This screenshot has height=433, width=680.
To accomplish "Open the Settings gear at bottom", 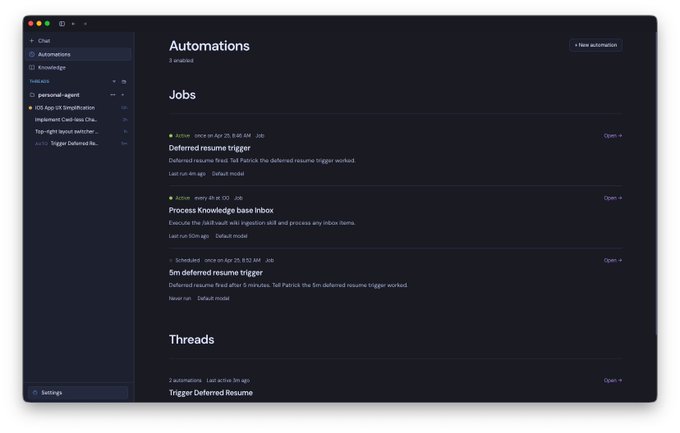I will (x=35, y=392).
